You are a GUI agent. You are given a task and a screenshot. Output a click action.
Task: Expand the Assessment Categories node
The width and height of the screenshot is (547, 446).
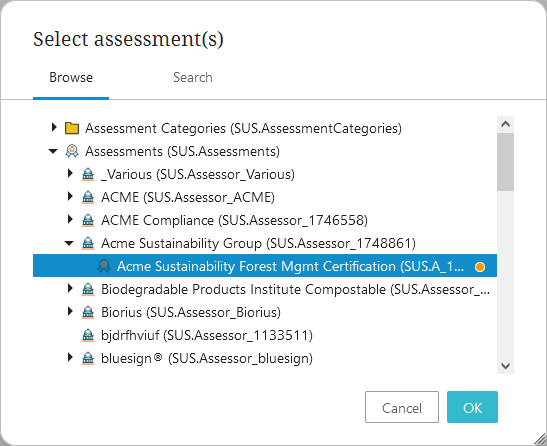(54, 127)
